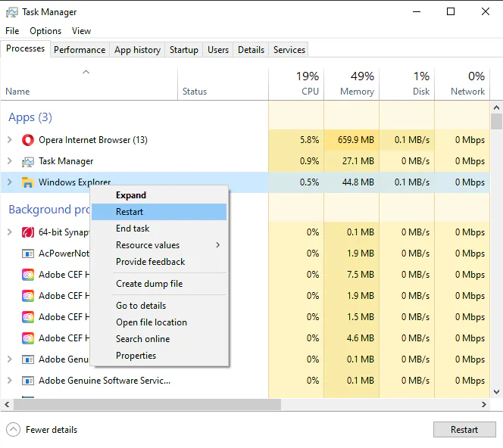Switch to the Startup tab
The image size is (503, 448).
(184, 50)
